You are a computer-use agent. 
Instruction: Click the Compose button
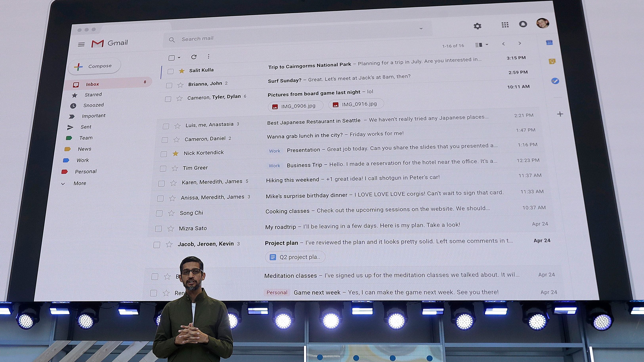coord(94,67)
